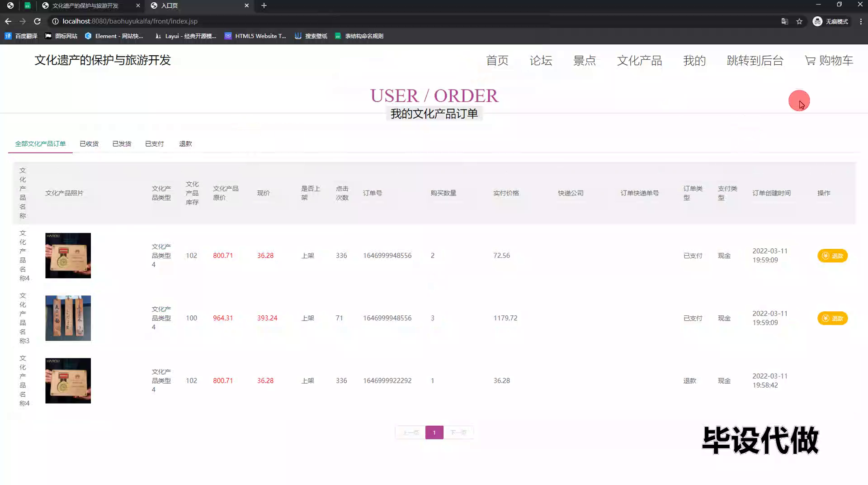Viewport: 868px width, 485px height.
Task: Click the stock value 100
Action: pyautogui.click(x=191, y=318)
